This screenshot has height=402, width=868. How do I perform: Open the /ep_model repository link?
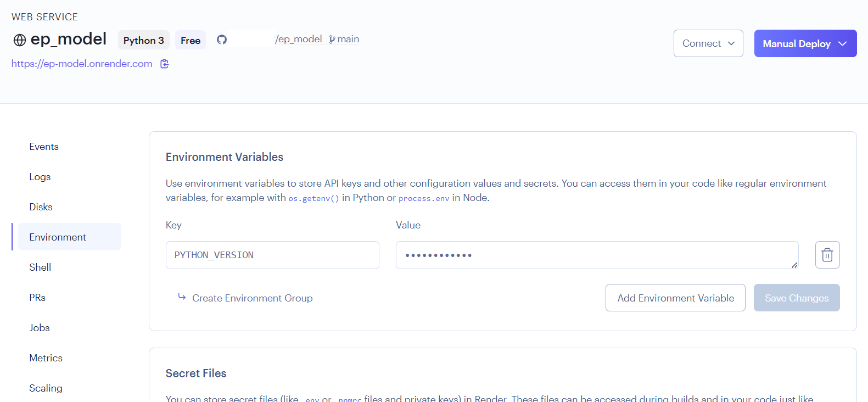[298, 39]
